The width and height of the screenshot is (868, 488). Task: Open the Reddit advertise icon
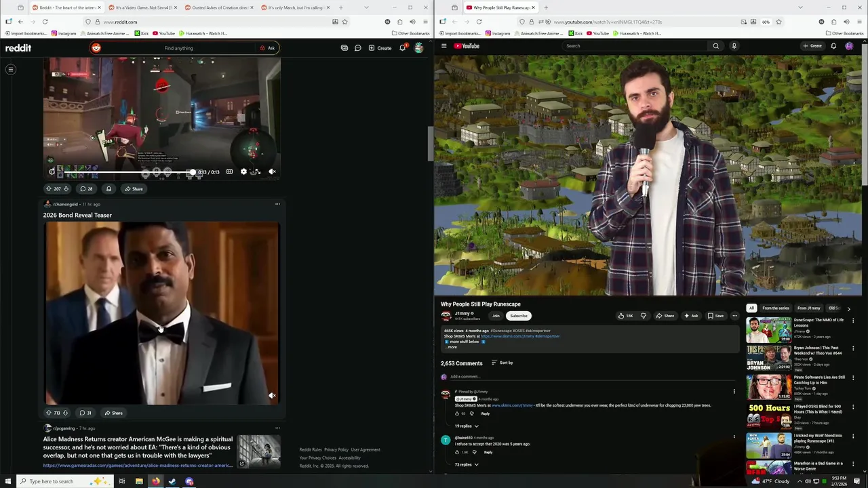pos(344,48)
